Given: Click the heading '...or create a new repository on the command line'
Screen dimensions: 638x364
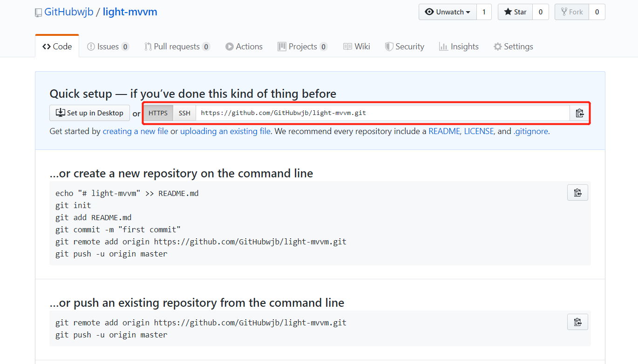Looking at the screenshot, I should pyautogui.click(x=181, y=174).
